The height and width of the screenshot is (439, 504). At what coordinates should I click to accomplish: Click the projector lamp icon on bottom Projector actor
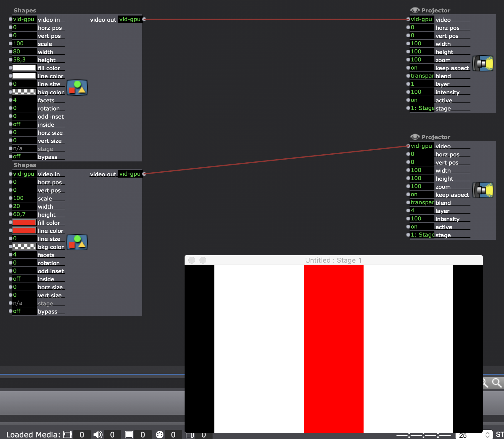click(483, 190)
